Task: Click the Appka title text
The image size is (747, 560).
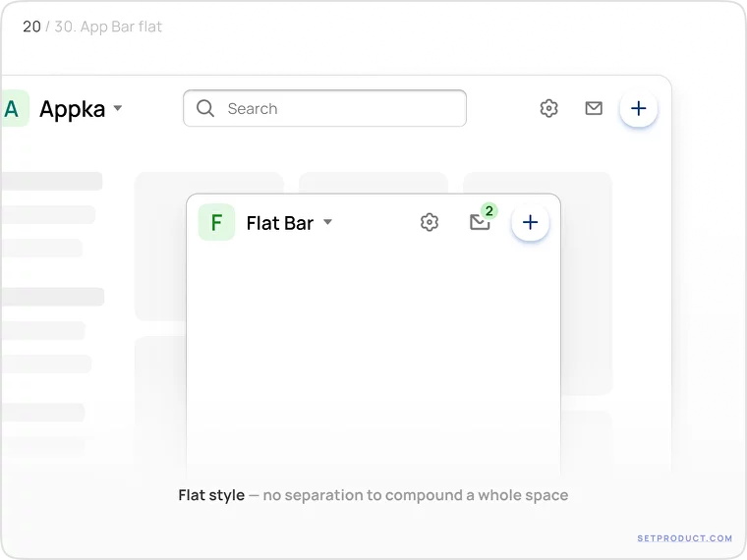Action: 72,109
